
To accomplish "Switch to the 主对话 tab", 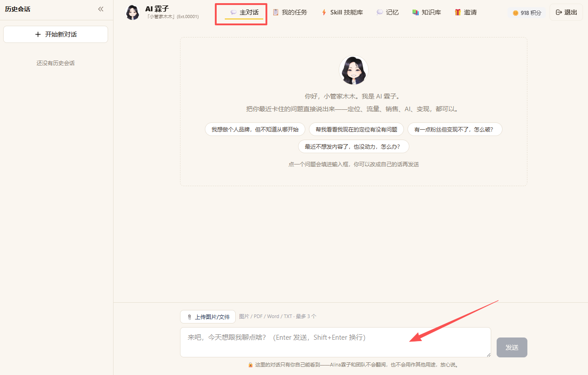I will (244, 13).
